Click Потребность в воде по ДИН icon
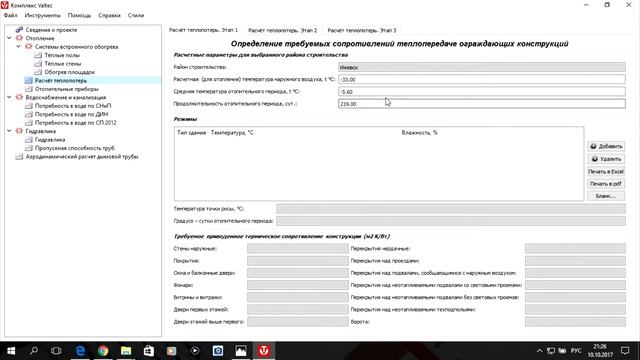640x360 pixels. (x=28, y=114)
